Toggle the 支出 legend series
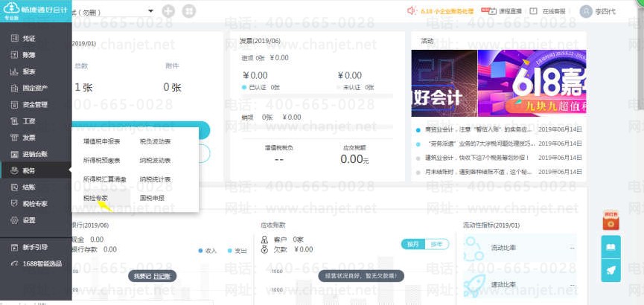This screenshot has height=305, width=644. point(237,251)
